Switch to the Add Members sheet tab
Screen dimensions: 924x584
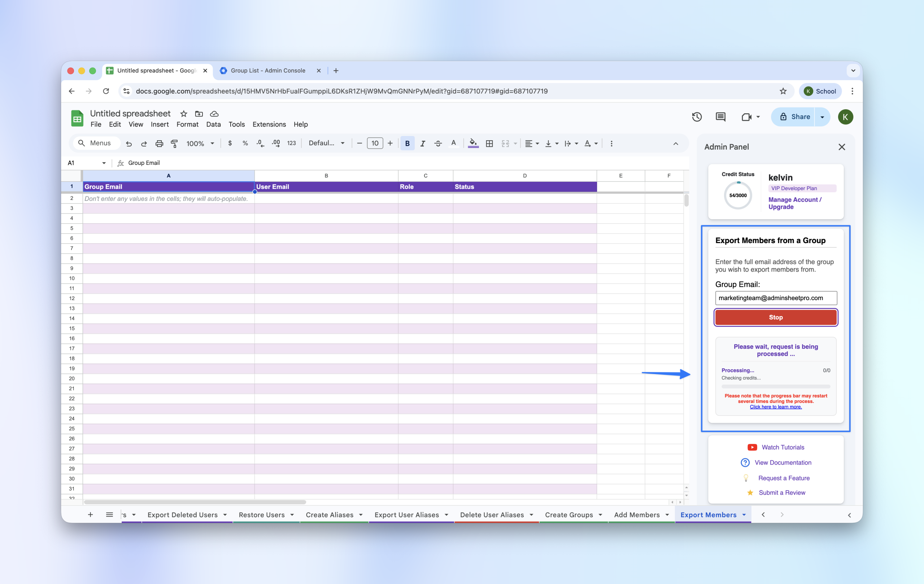pyautogui.click(x=637, y=515)
